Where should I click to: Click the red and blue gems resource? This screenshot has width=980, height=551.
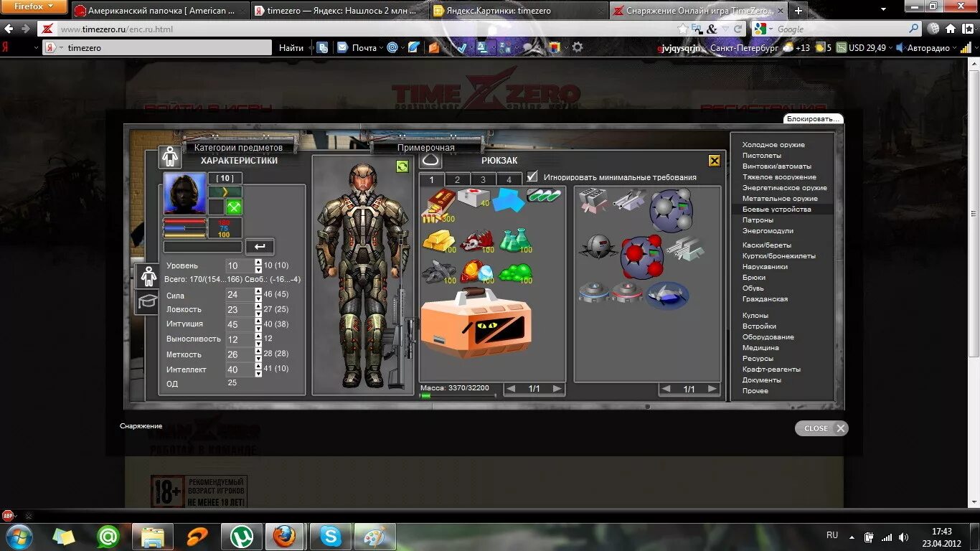point(477,272)
